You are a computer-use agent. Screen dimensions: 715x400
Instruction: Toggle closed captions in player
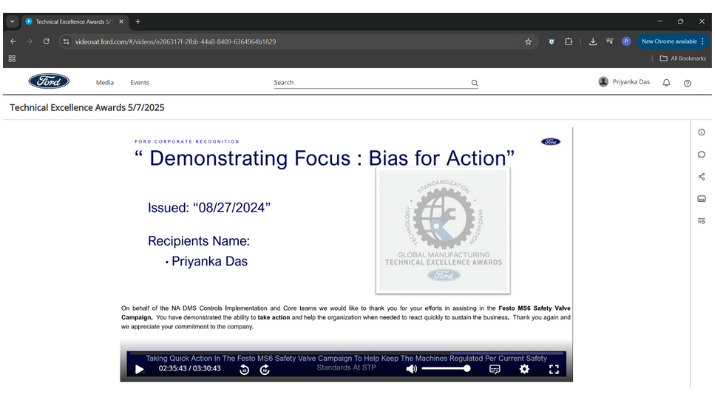(x=495, y=369)
